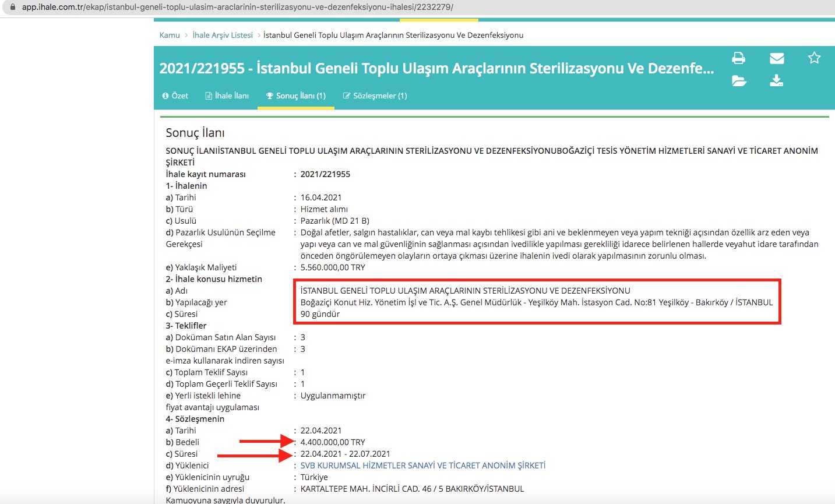Select the '4- Sözleşmenin' section label
Screen dimensions: 835x504
195,419
